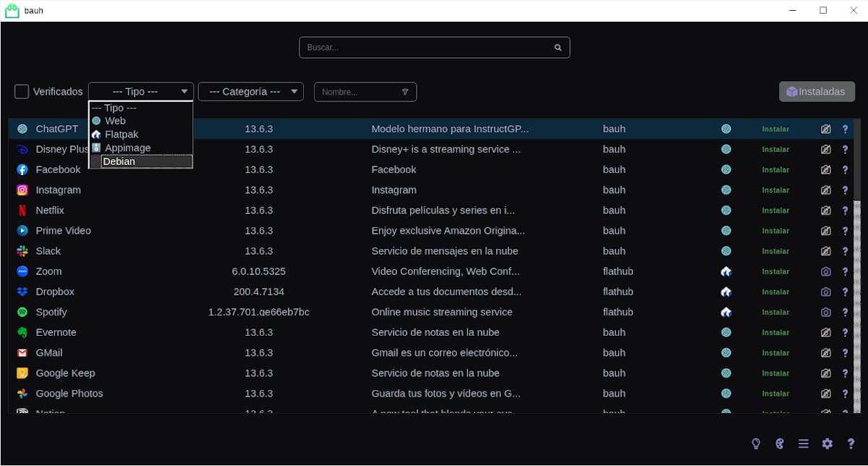Click the app list vertical scrollbar

pyautogui.click(x=857, y=266)
